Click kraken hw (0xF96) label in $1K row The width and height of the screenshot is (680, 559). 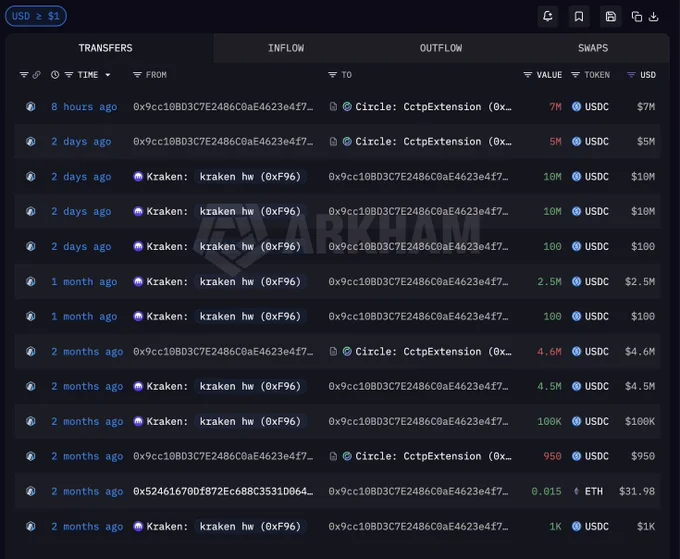250,526
